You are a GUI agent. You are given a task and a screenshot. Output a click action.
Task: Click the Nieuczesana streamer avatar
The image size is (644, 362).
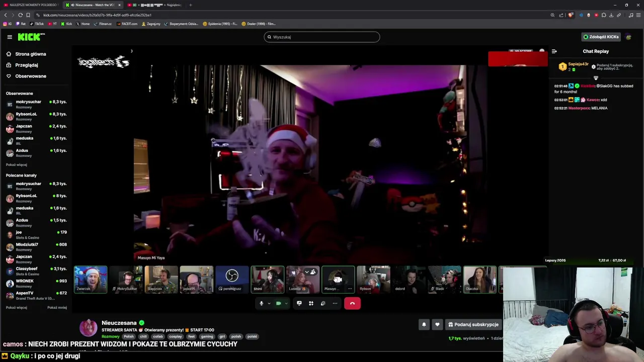[x=89, y=327]
